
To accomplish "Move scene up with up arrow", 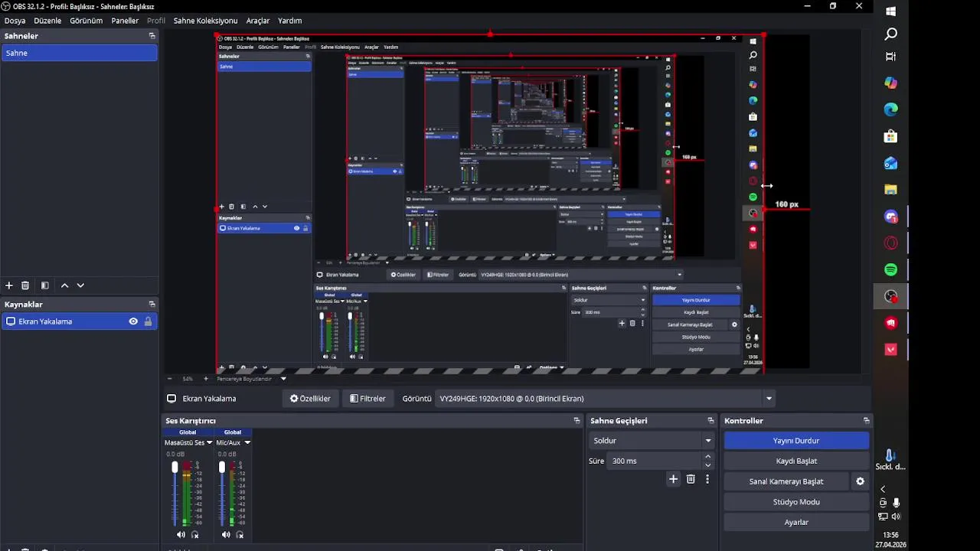I will click(x=64, y=285).
